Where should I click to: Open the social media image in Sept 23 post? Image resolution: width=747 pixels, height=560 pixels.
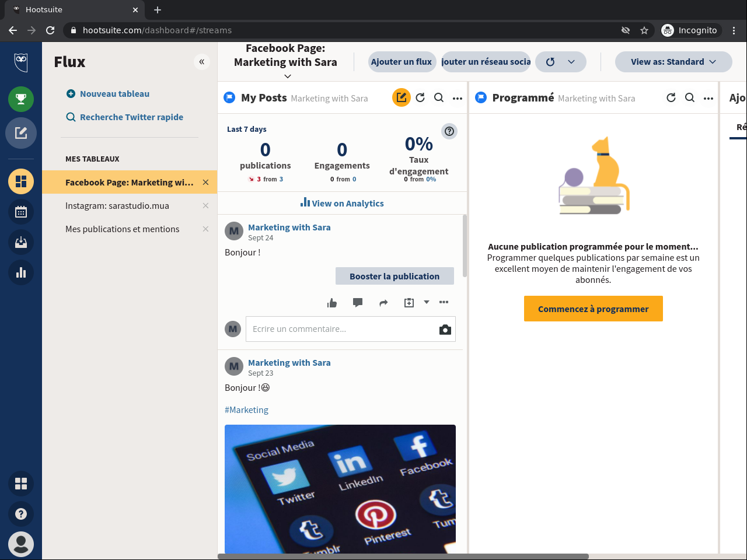[x=340, y=489]
